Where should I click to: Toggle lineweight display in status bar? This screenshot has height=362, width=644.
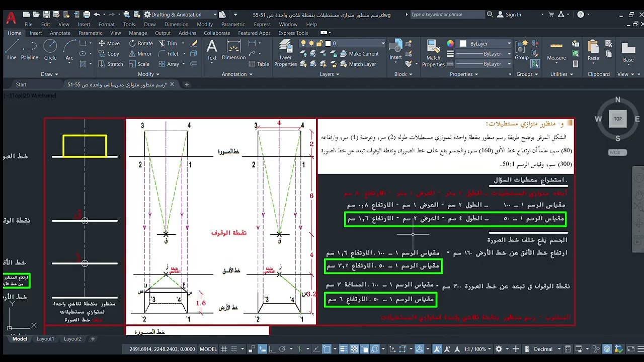(x=343, y=349)
